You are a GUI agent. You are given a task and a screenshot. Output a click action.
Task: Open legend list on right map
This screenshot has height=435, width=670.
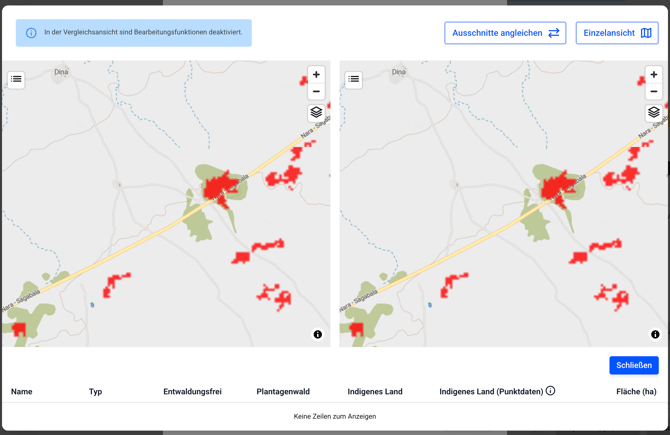click(354, 79)
